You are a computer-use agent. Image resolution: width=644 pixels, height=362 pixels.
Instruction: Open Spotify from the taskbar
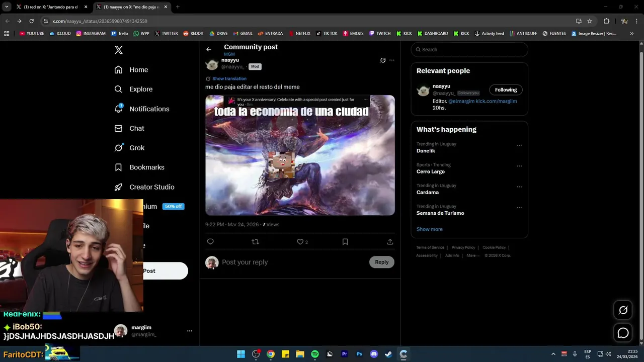click(x=315, y=354)
